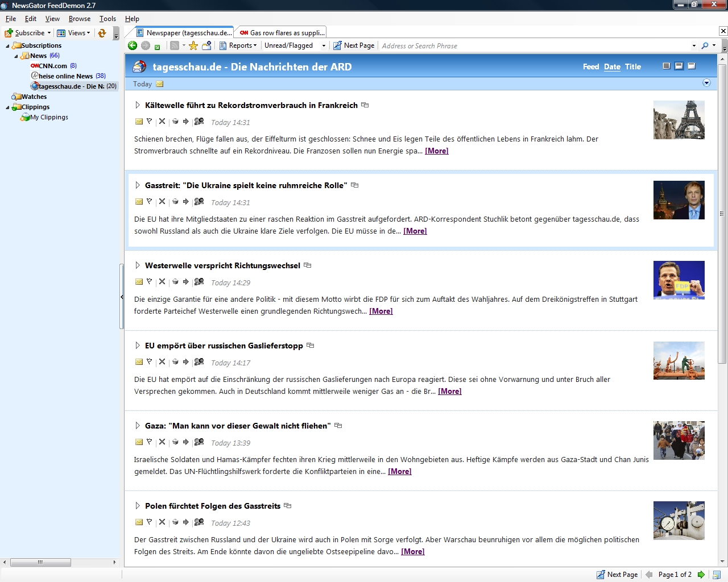Open the Tools menu
Screen dimensions: 728x582
coord(107,19)
